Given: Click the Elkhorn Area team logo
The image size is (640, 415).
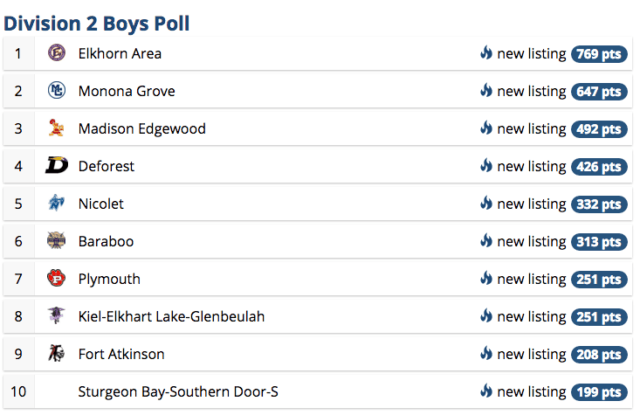Looking at the screenshot, I should click(56, 53).
